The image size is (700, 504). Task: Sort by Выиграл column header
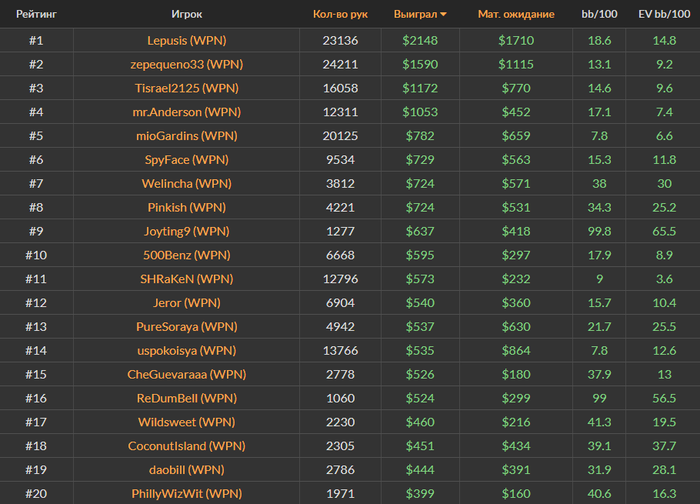pos(416,15)
